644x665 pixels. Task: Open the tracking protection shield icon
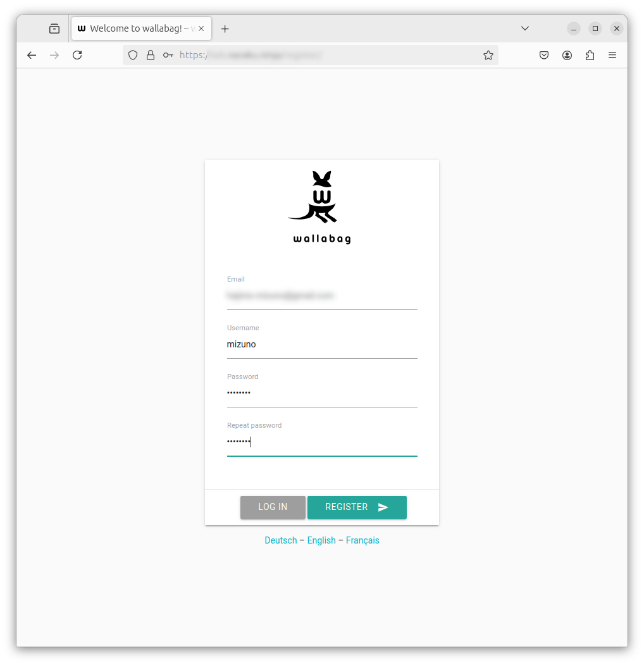pyautogui.click(x=133, y=55)
